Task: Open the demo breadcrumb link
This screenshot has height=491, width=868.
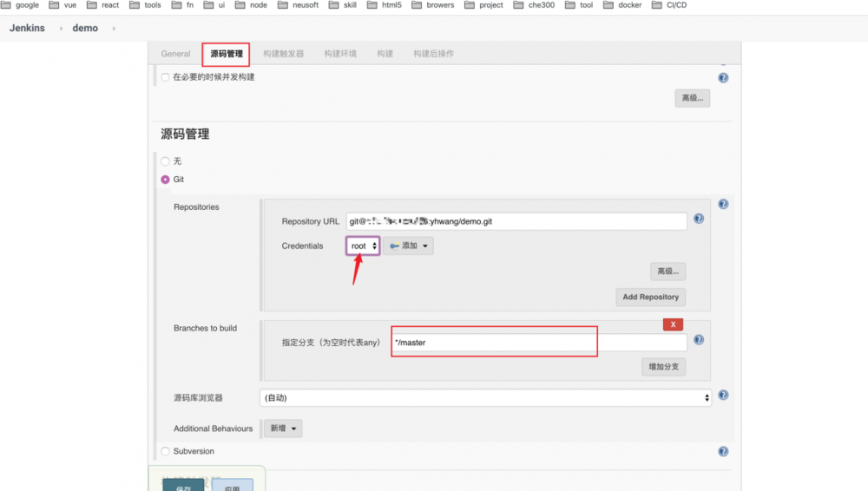Action: click(85, 29)
